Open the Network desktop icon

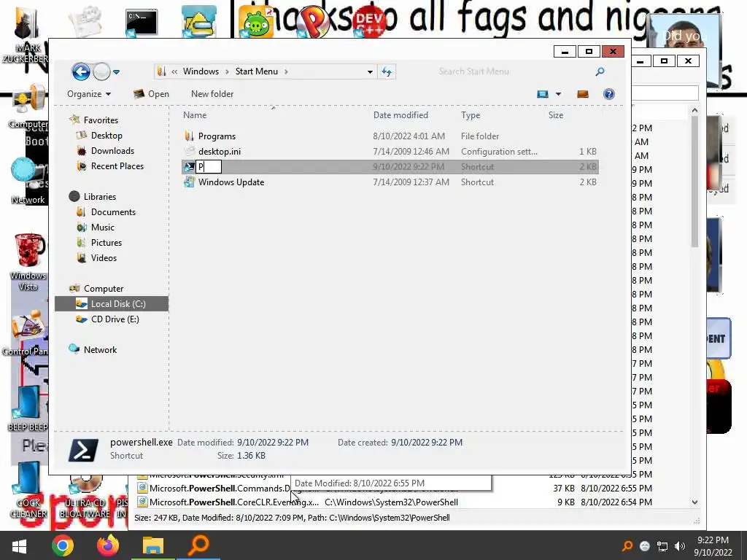pos(28,181)
